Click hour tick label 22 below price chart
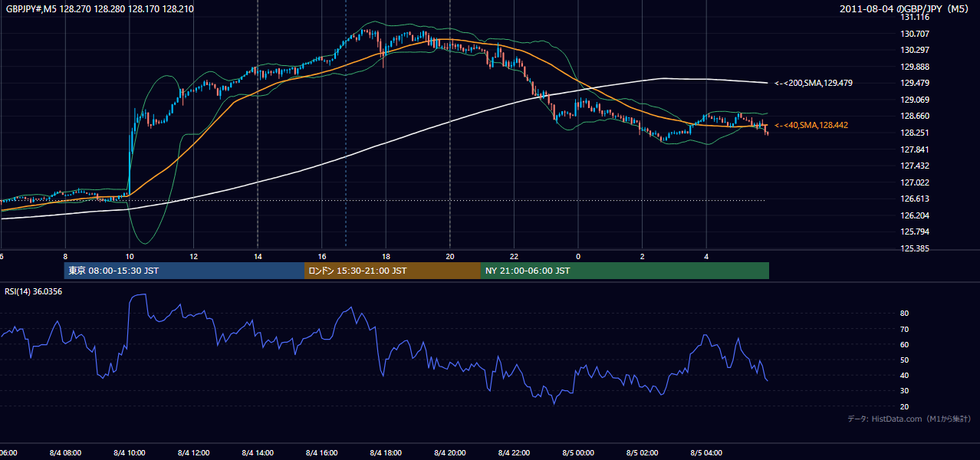This screenshot has width=980, height=460. coord(514,257)
